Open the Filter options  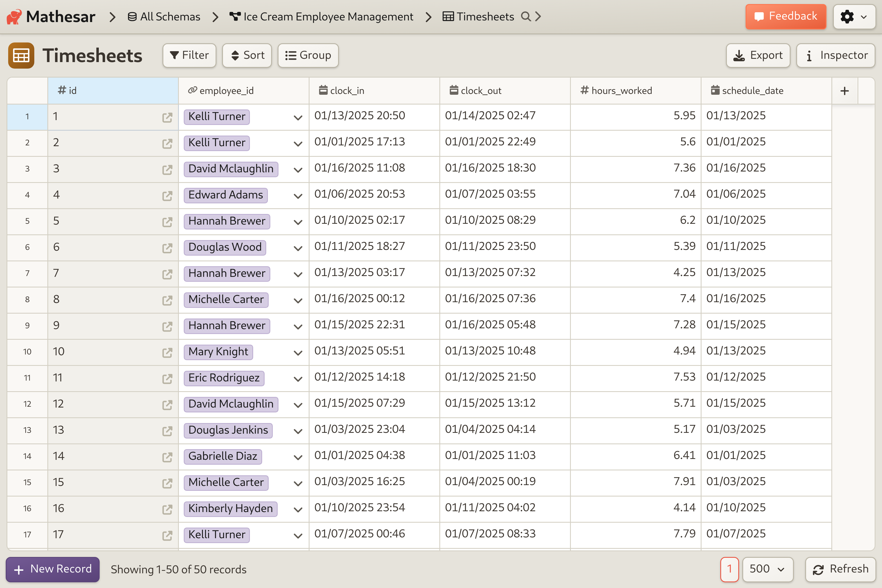tap(189, 56)
